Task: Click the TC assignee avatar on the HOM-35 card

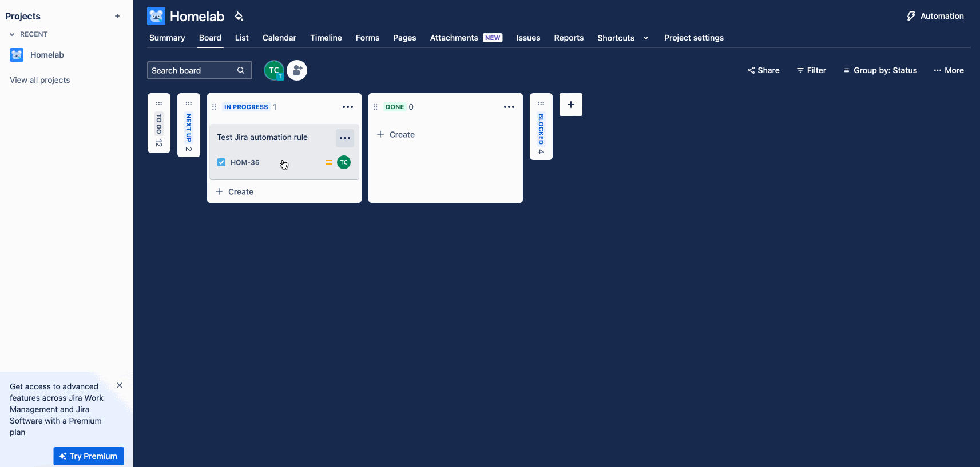Action: (344, 162)
